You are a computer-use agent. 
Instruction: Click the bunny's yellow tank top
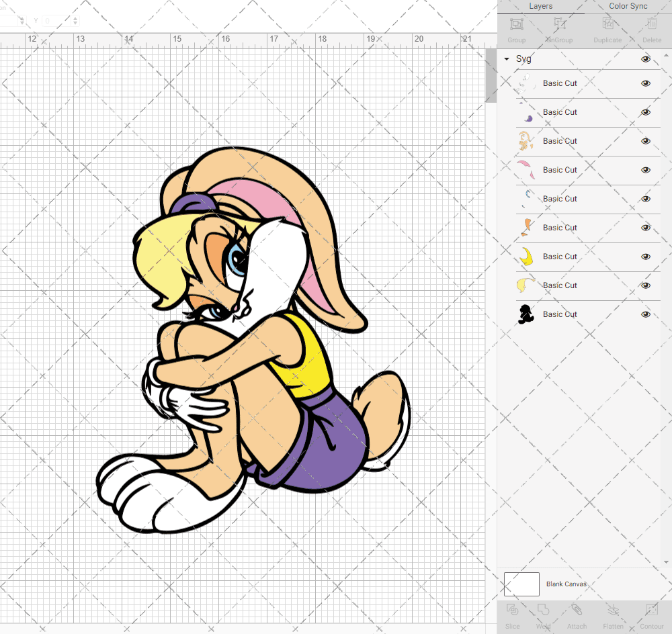(313, 364)
